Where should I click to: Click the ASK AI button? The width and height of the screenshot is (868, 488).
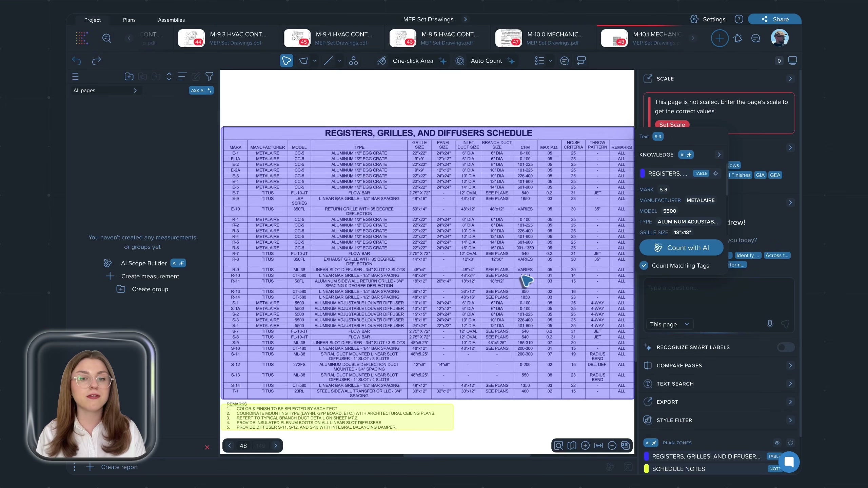coord(201,90)
